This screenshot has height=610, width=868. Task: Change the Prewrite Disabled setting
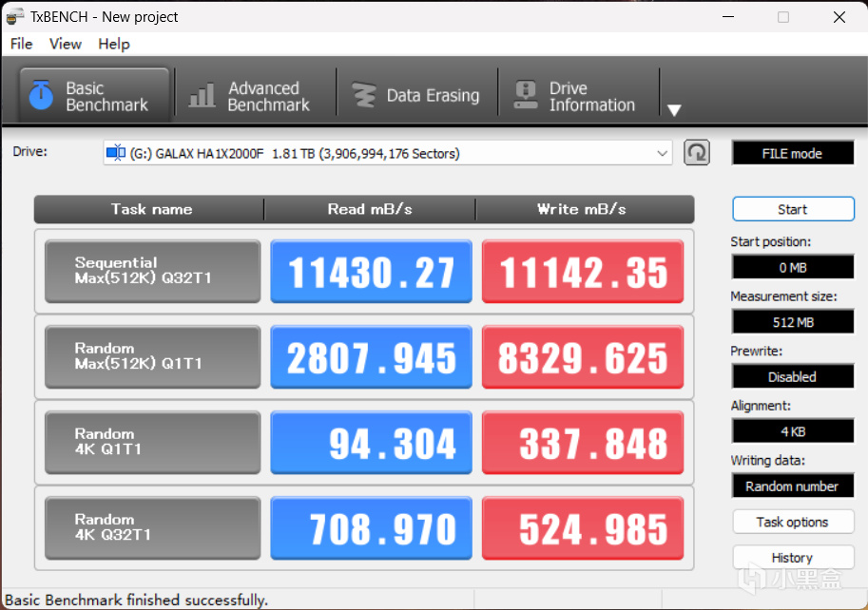tap(792, 376)
